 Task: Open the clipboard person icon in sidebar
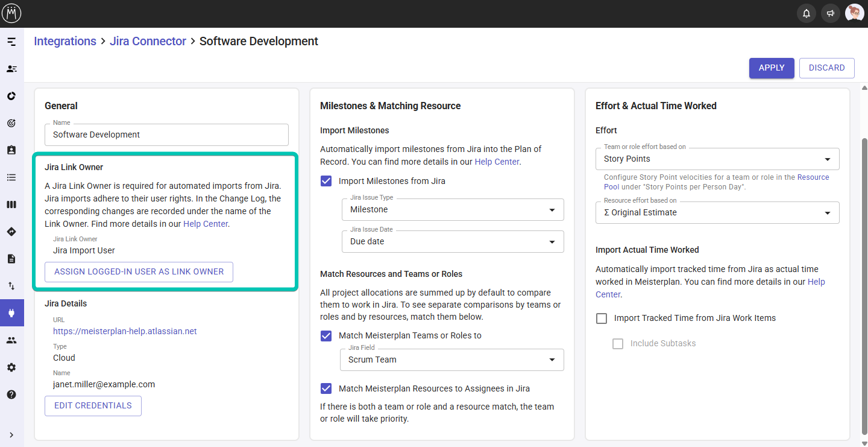11,150
